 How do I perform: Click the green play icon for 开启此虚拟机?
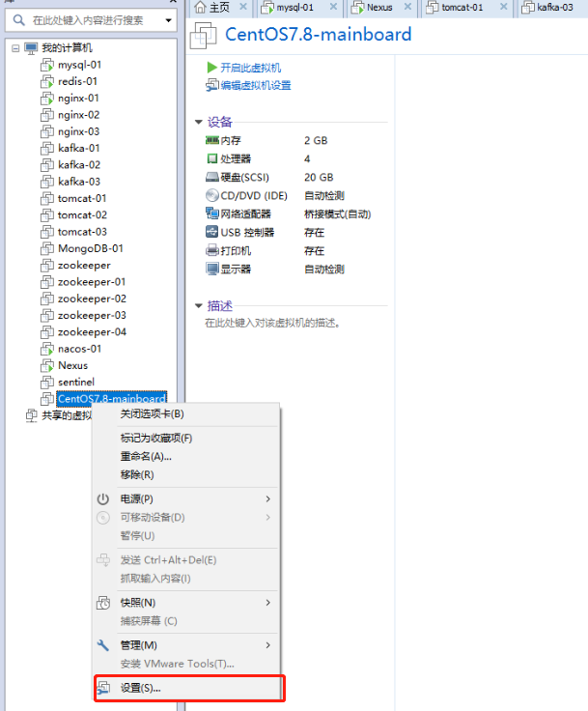pos(211,68)
